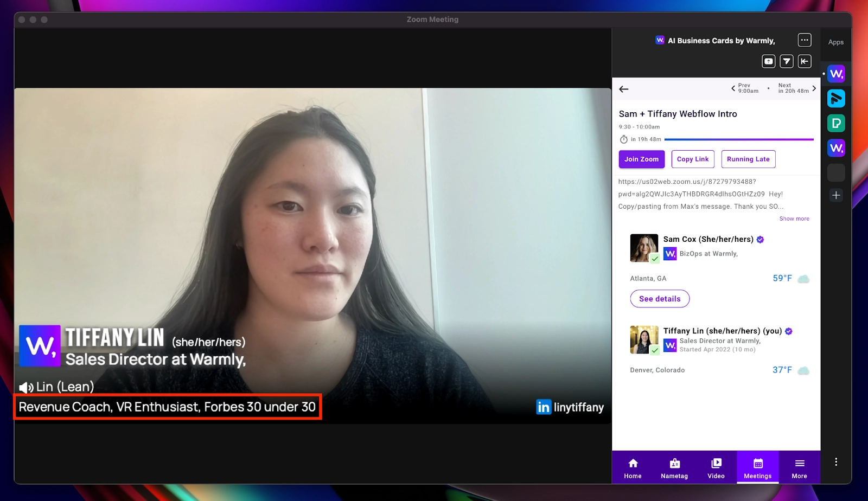The image size is (868, 501).
Task: Go to the previous meeting at 9:00am
Action: point(745,88)
